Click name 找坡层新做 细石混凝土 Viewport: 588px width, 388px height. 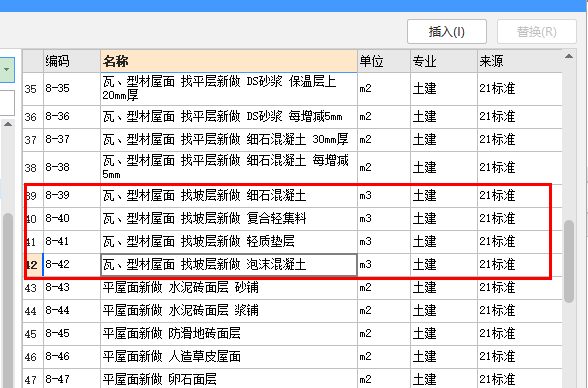(x=229, y=195)
